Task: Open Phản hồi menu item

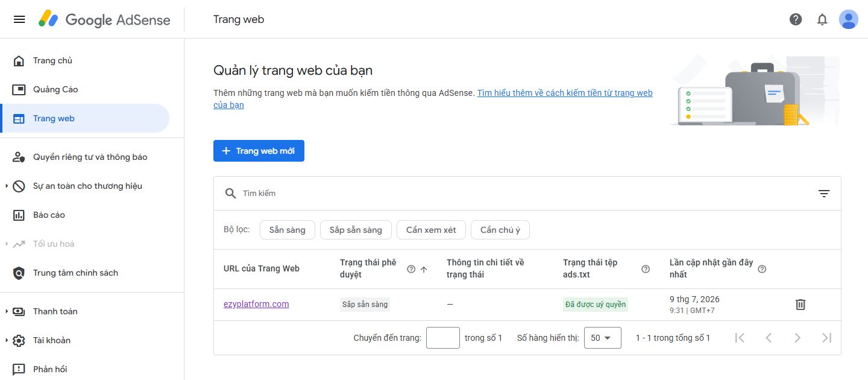Action: (x=85, y=369)
